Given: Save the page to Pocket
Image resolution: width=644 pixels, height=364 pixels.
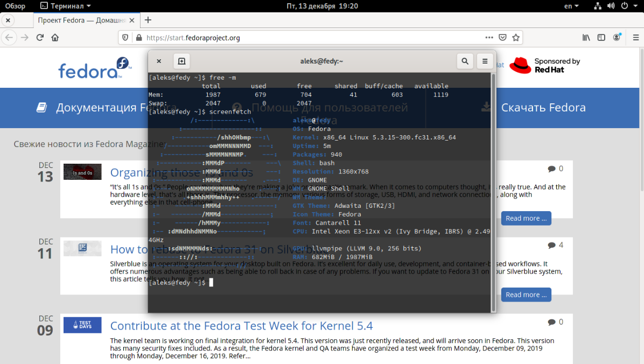Looking at the screenshot, I should tap(502, 37).
